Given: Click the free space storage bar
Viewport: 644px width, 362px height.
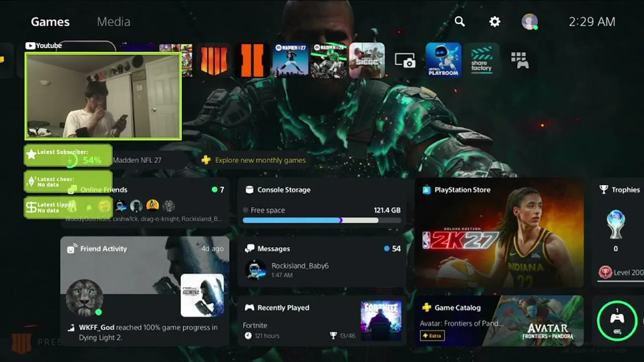Looking at the screenshot, I should (x=322, y=220).
